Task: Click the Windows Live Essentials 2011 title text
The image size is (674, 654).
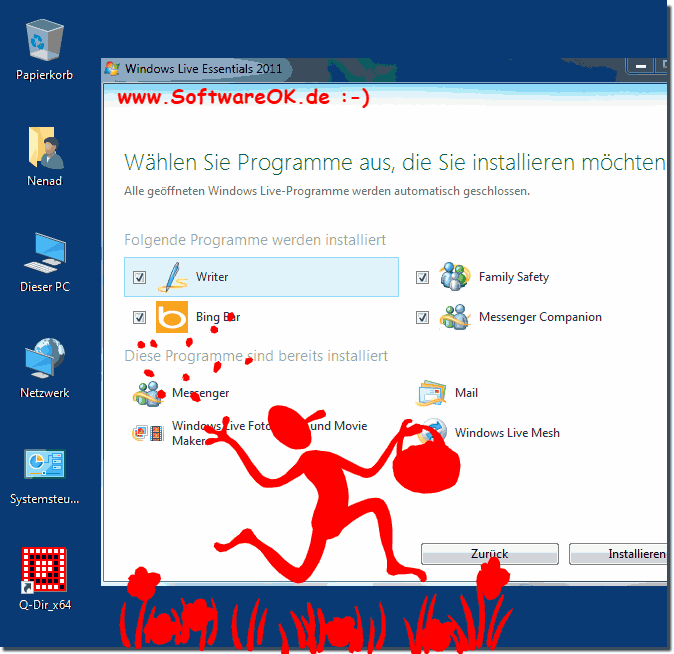Action: 203,69
